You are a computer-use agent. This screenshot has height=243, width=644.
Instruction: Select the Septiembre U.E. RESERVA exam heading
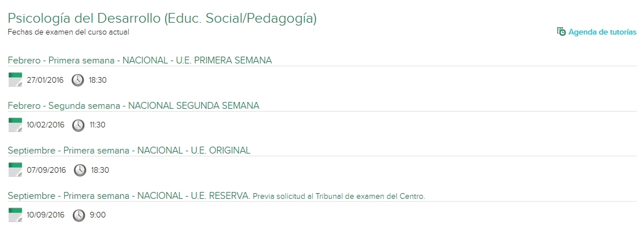point(129,196)
